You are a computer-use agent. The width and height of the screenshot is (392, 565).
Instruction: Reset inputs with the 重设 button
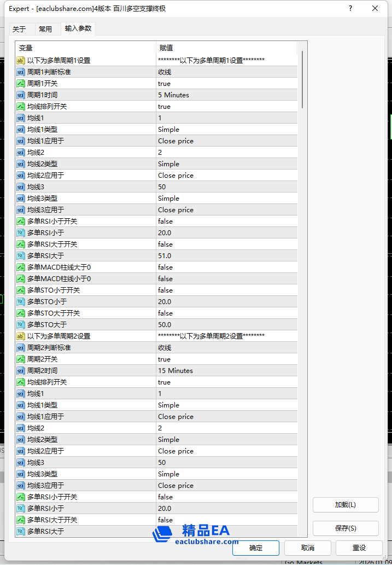(x=359, y=547)
